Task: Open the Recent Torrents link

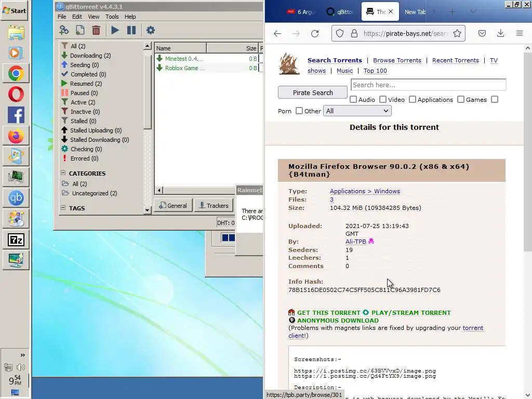Action: point(455,60)
